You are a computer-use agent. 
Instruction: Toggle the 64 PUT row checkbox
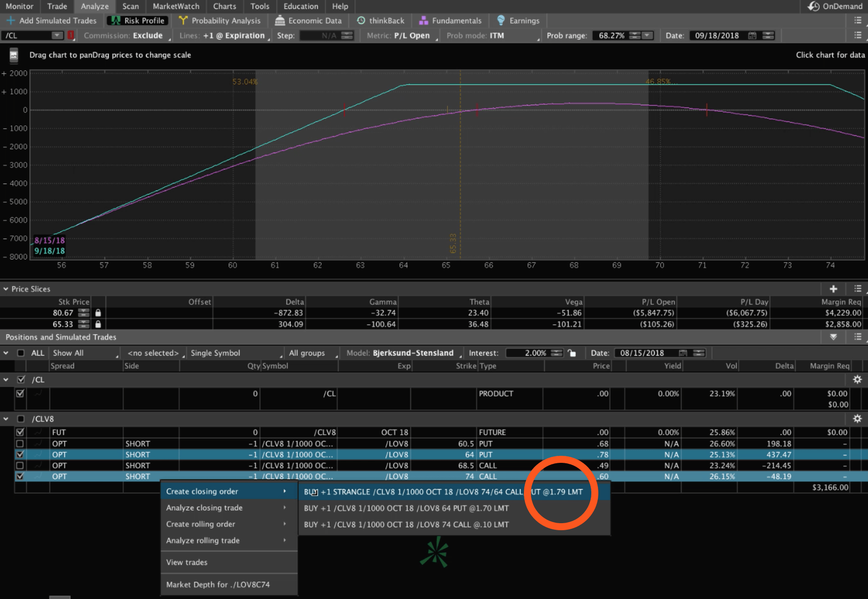tap(20, 454)
